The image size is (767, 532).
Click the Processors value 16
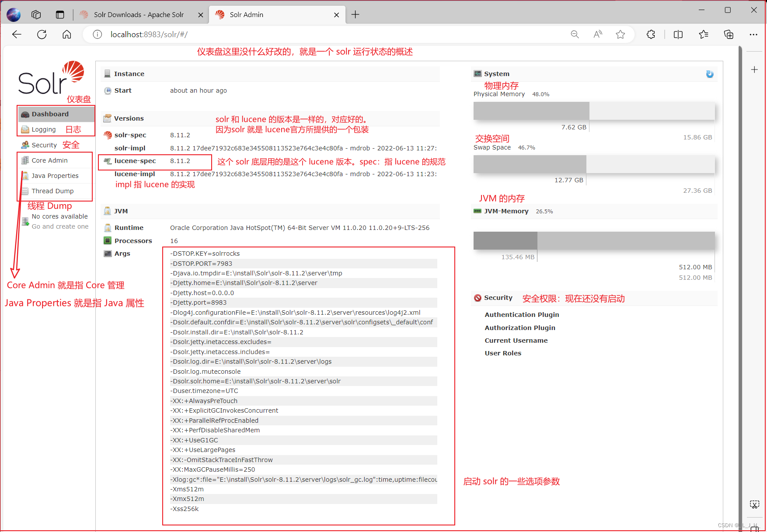(174, 241)
